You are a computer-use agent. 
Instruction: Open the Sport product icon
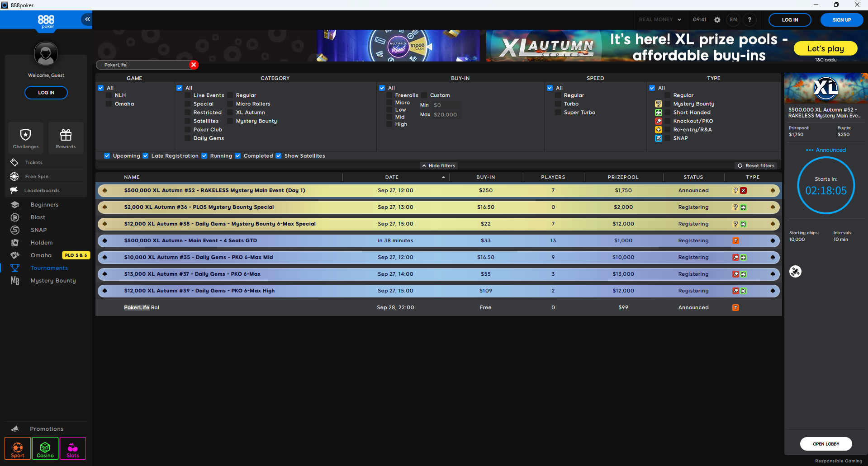[x=18, y=448]
